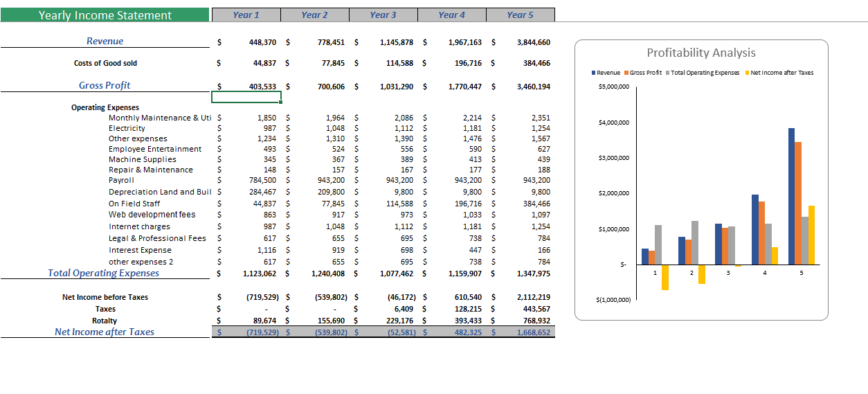Screen dimensions: 868x394
Task: Select Year 4 net income before taxes 610,540
Action: [x=468, y=297]
